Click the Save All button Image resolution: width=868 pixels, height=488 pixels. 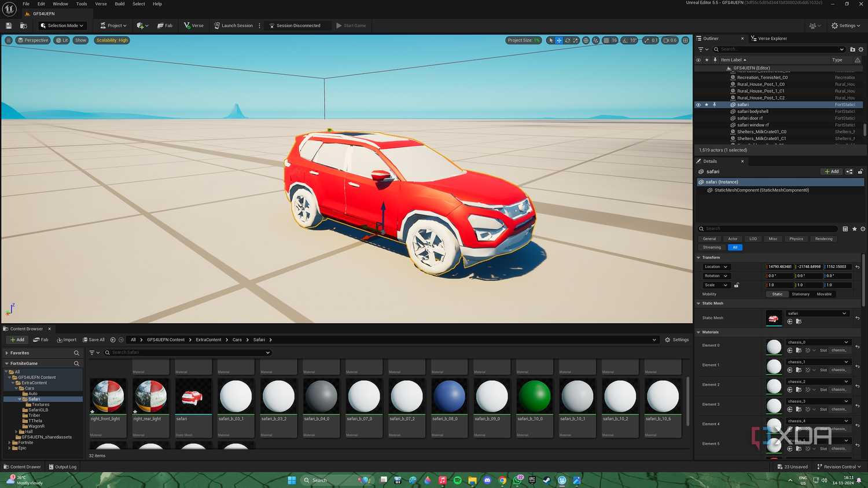click(94, 340)
